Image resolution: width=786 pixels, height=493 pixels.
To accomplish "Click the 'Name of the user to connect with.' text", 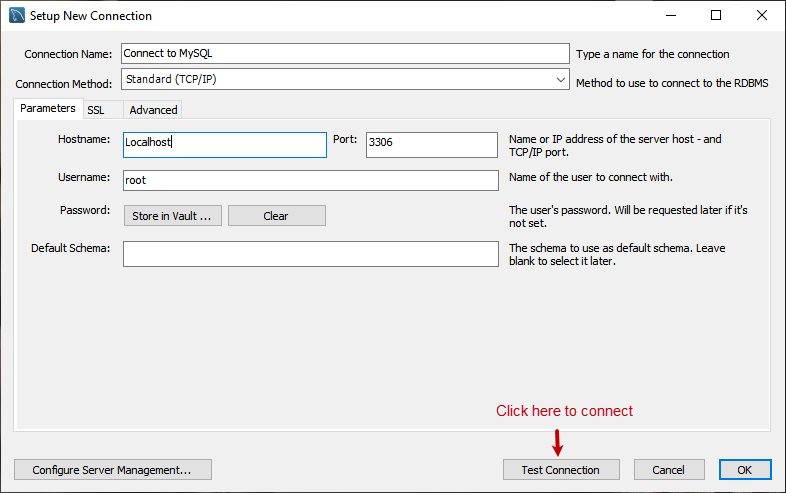I will click(591, 177).
